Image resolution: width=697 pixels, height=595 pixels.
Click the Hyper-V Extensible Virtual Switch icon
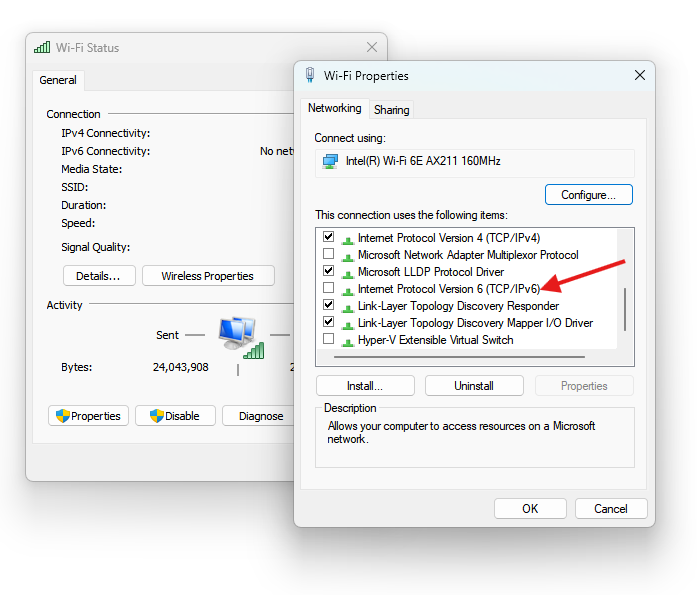point(348,340)
